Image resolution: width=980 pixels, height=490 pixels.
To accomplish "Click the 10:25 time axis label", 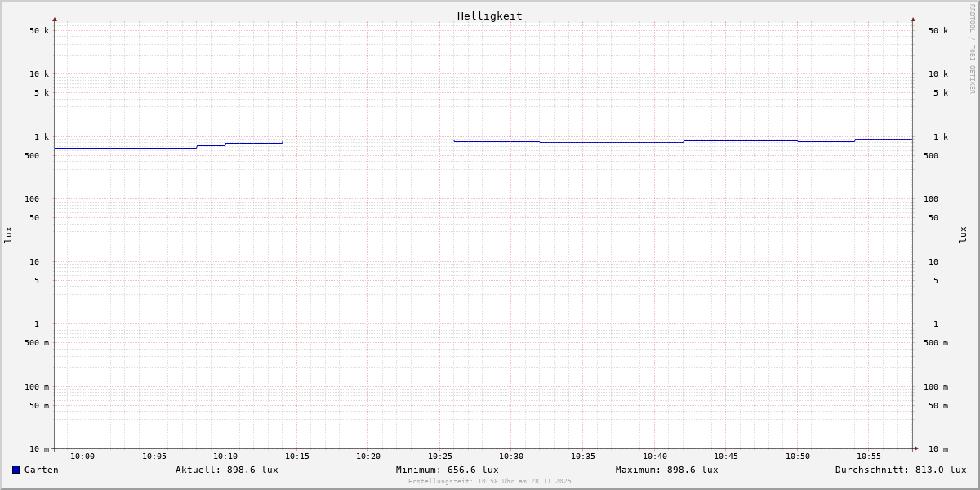I will 440,457.
